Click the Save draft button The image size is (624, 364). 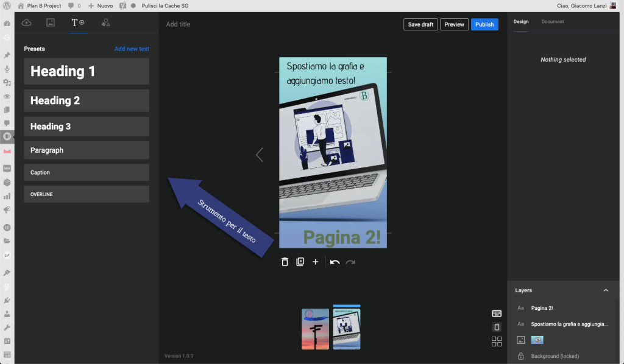pos(420,24)
